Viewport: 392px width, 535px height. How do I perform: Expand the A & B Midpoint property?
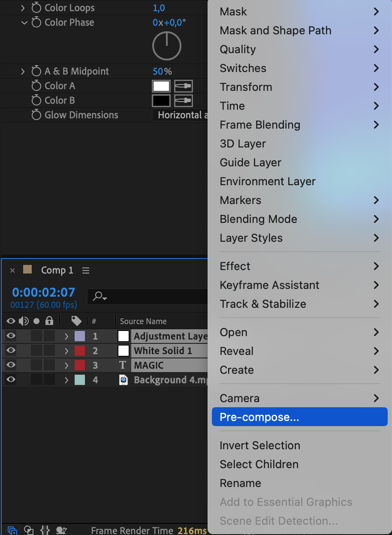[23, 71]
